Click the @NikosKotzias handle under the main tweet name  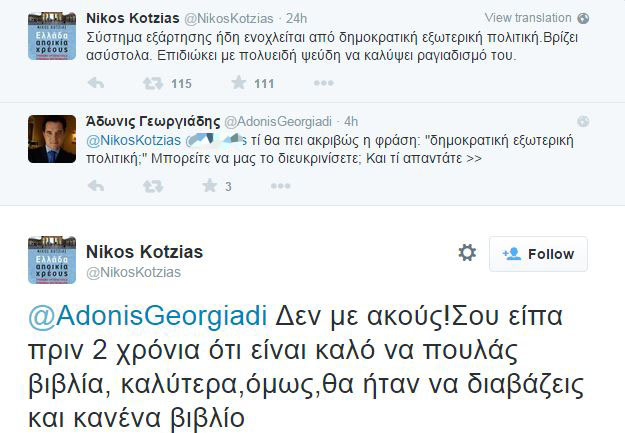point(135,272)
